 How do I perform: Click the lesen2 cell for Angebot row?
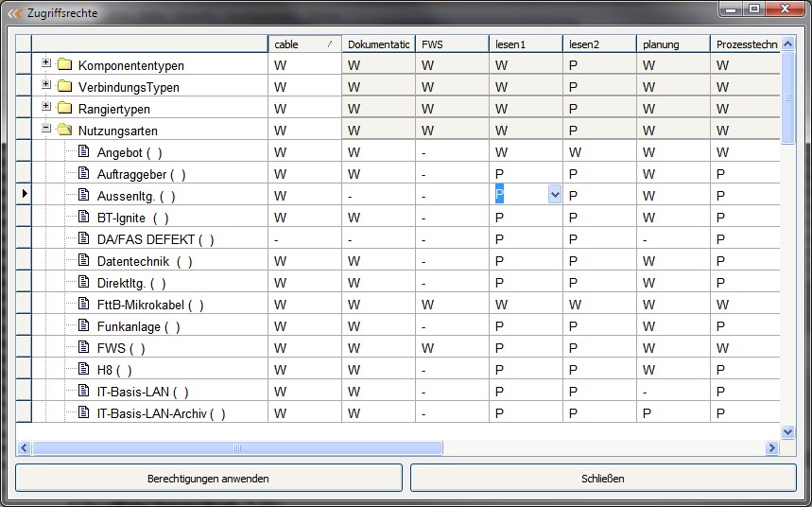pos(599,151)
